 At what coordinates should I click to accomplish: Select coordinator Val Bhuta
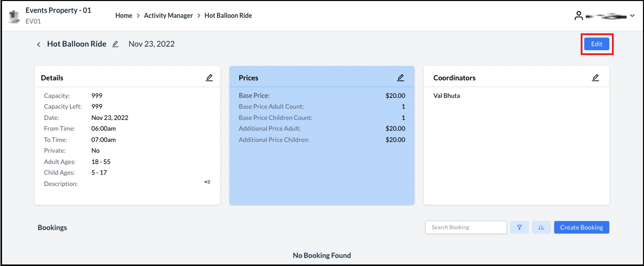tap(447, 95)
